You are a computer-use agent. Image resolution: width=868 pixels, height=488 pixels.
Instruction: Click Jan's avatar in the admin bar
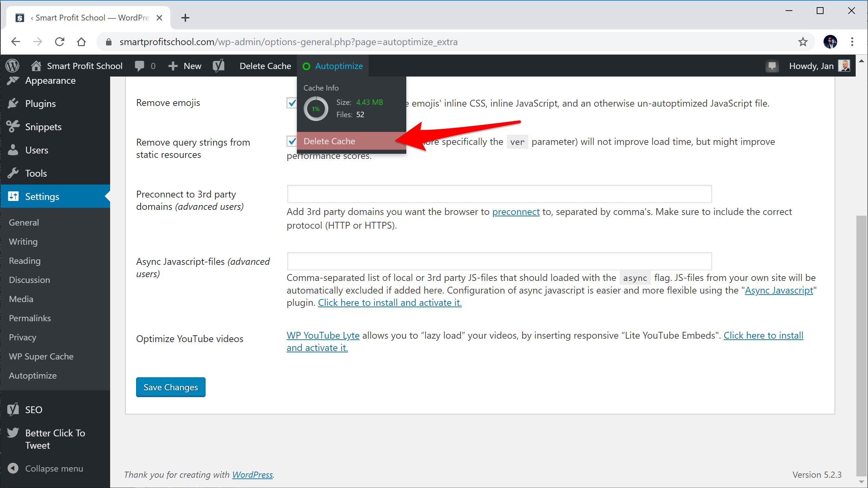[844, 66]
